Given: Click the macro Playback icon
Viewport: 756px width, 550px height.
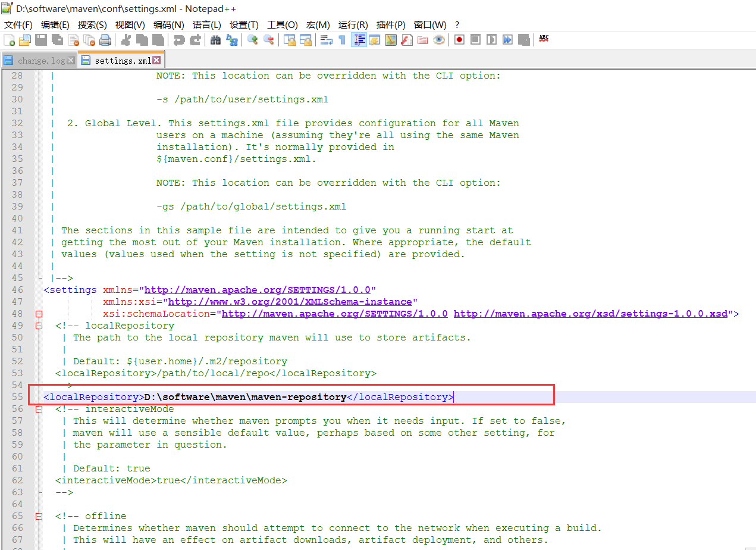Looking at the screenshot, I should tap(491, 40).
